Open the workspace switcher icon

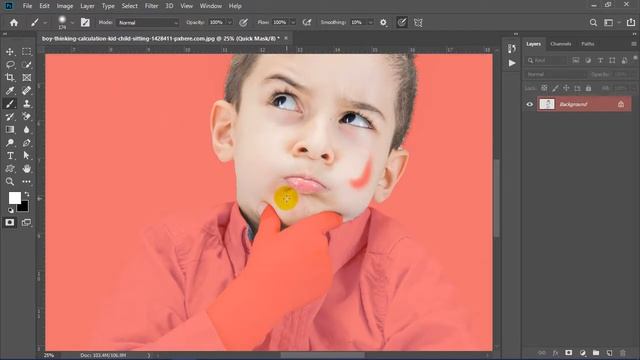[x=609, y=23]
